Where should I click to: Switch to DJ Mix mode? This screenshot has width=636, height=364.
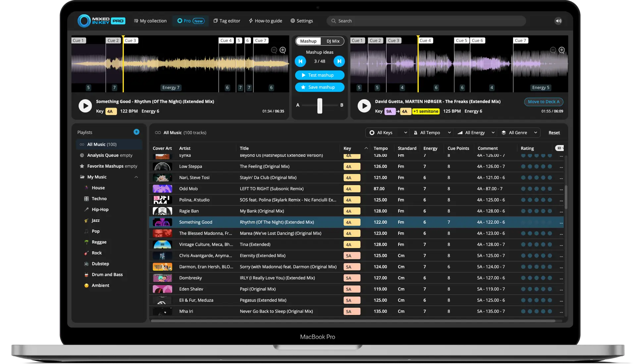point(333,41)
